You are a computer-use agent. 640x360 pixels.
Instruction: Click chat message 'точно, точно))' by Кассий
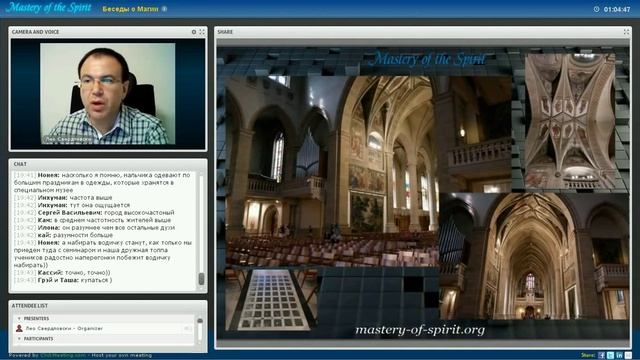[x=62, y=273]
